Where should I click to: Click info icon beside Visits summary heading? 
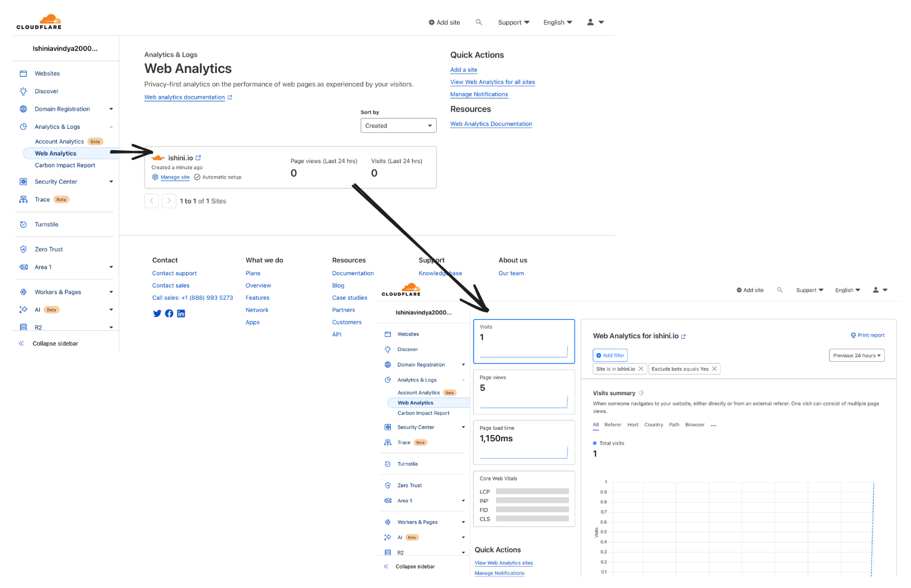tap(641, 393)
